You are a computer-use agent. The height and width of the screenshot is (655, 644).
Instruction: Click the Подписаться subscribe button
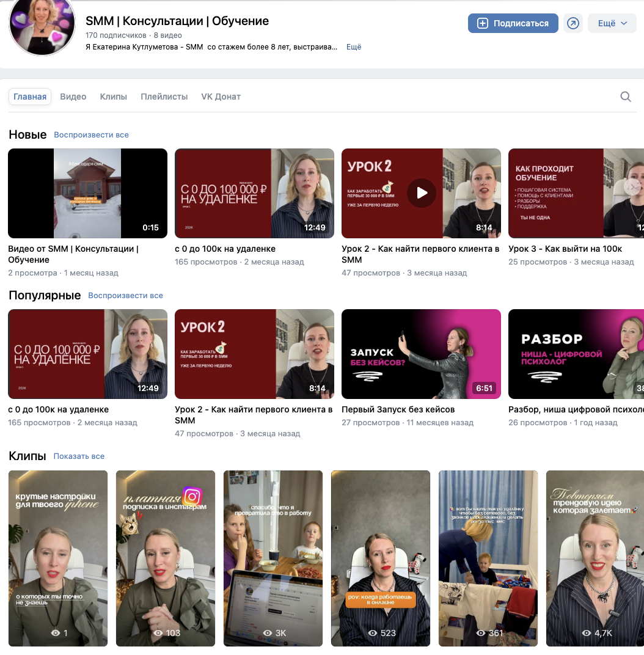(513, 23)
